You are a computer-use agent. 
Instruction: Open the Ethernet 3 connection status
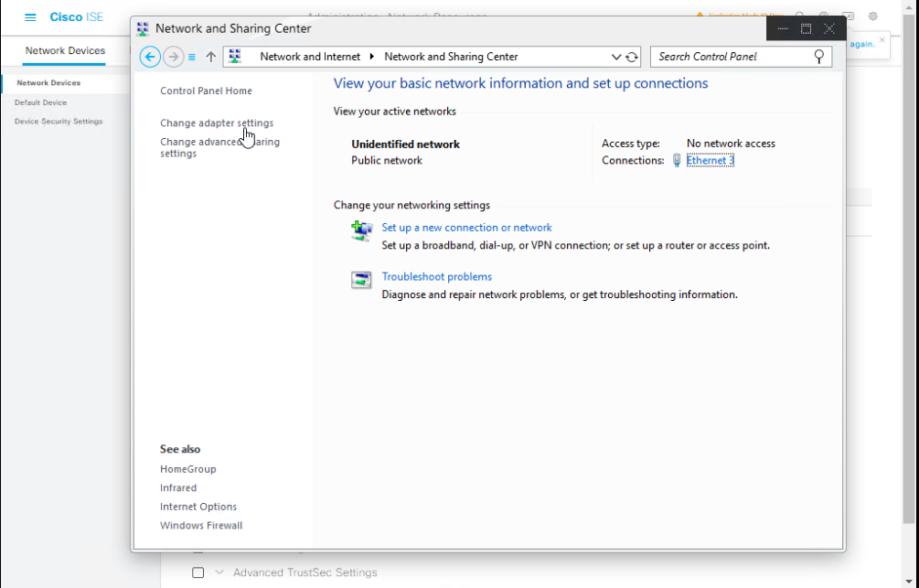point(710,160)
